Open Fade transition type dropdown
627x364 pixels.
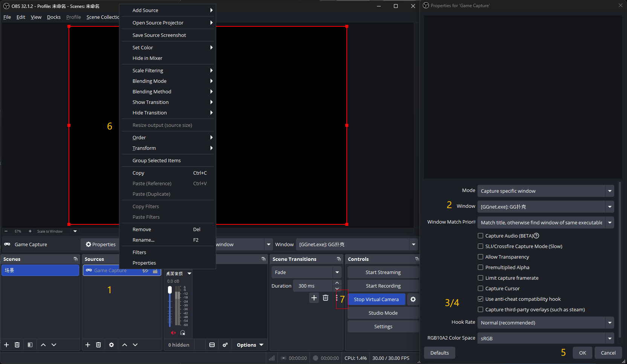[x=306, y=272]
